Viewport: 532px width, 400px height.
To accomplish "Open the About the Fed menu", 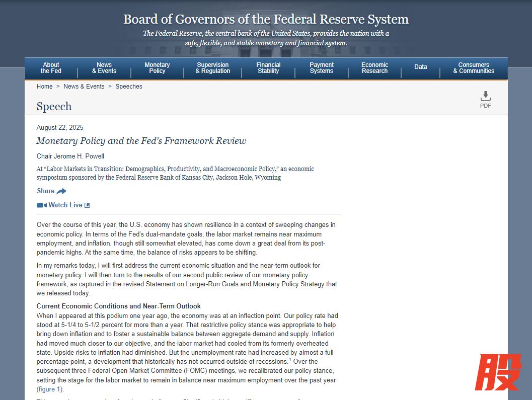I will pyautogui.click(x=51, y=68).
